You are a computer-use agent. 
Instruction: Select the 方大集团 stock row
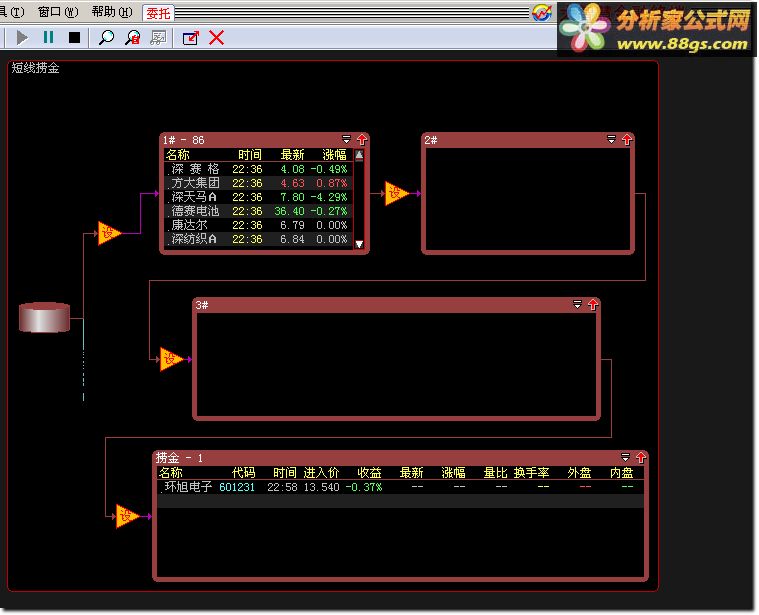(x=259, y=183)
